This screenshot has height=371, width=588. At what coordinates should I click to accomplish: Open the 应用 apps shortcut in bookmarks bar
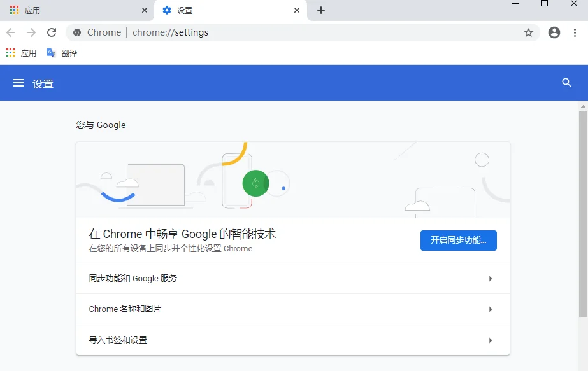tap(22, 53)
